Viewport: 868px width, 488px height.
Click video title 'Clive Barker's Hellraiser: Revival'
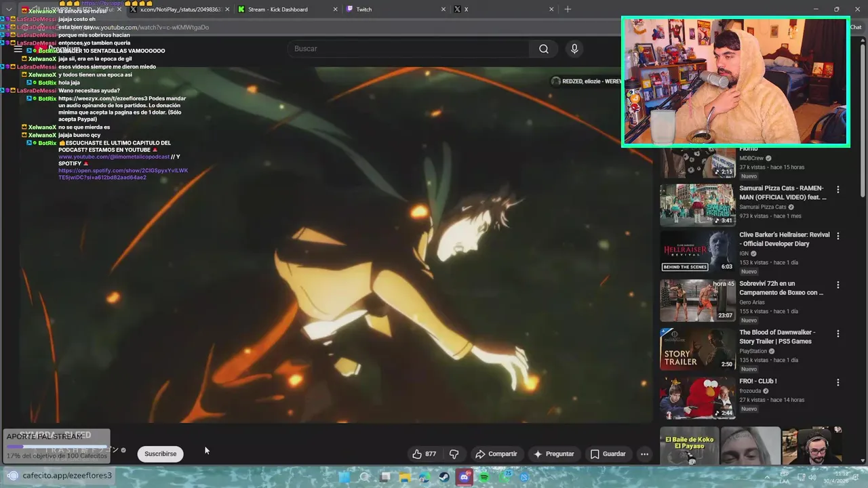pos(784,239)
